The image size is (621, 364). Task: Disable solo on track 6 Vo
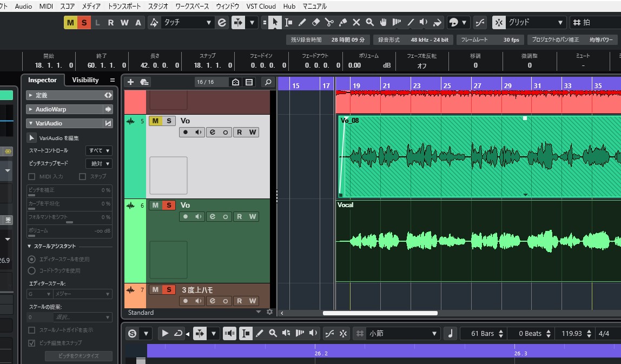pyautogui.click(x=169, y=205)
